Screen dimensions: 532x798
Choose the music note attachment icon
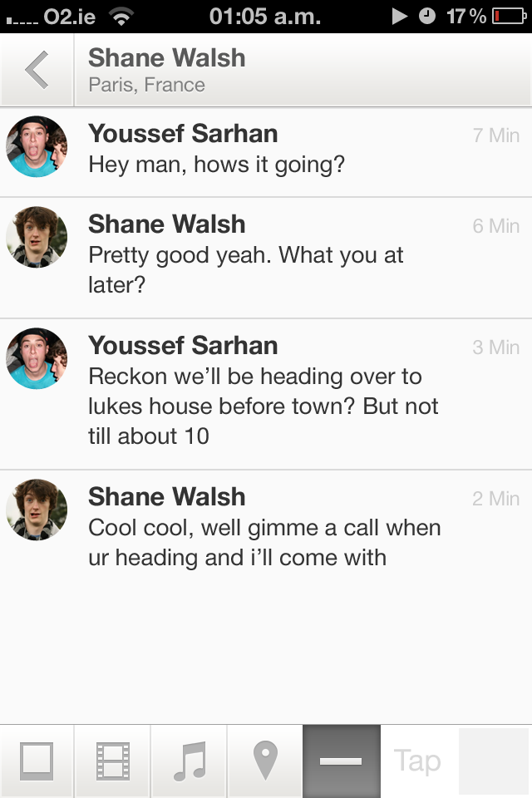point(189,761)
